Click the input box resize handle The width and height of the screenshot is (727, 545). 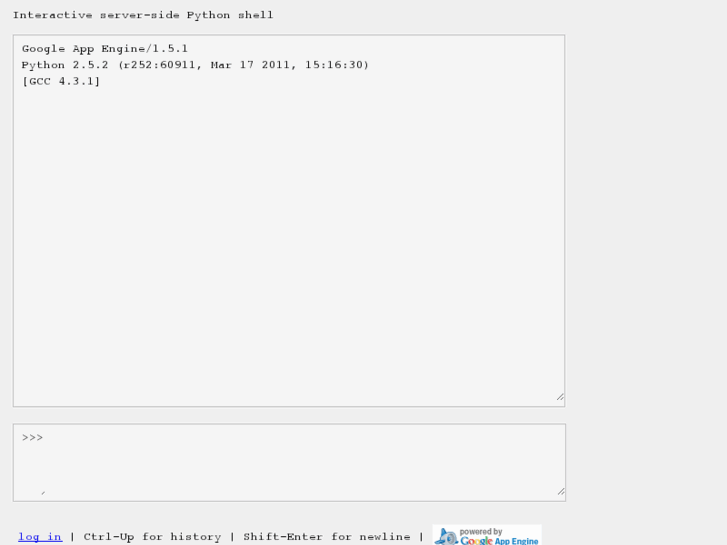(560, 491)
